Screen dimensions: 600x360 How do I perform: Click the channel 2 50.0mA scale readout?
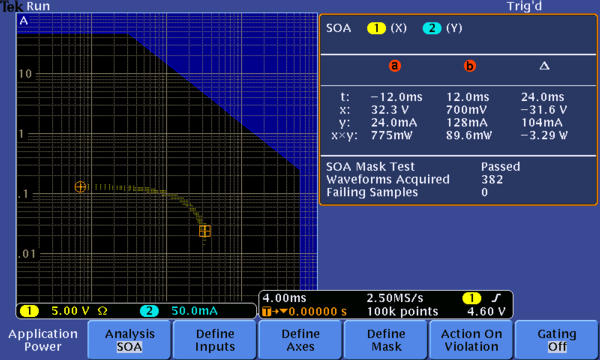tap(194, 311)
